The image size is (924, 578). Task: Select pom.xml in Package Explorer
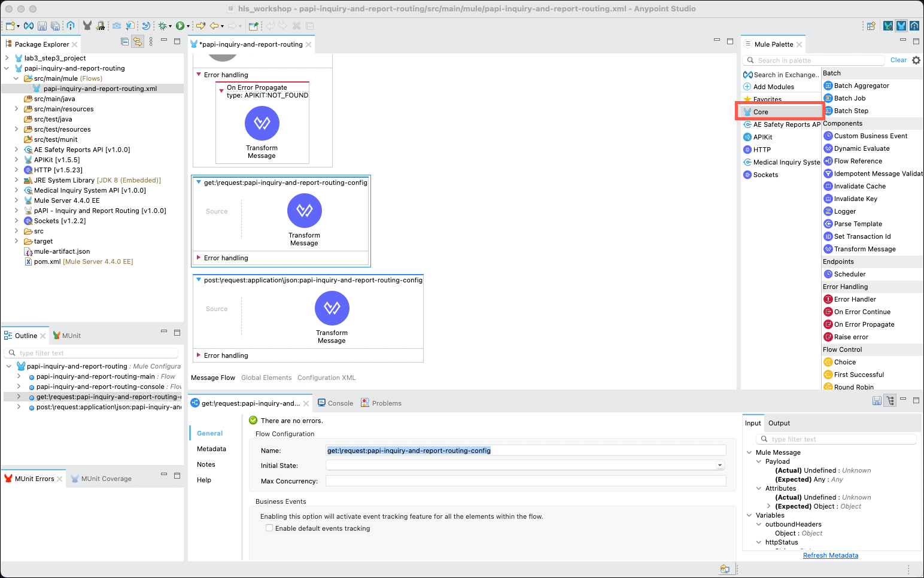click(x=78, y=261)
